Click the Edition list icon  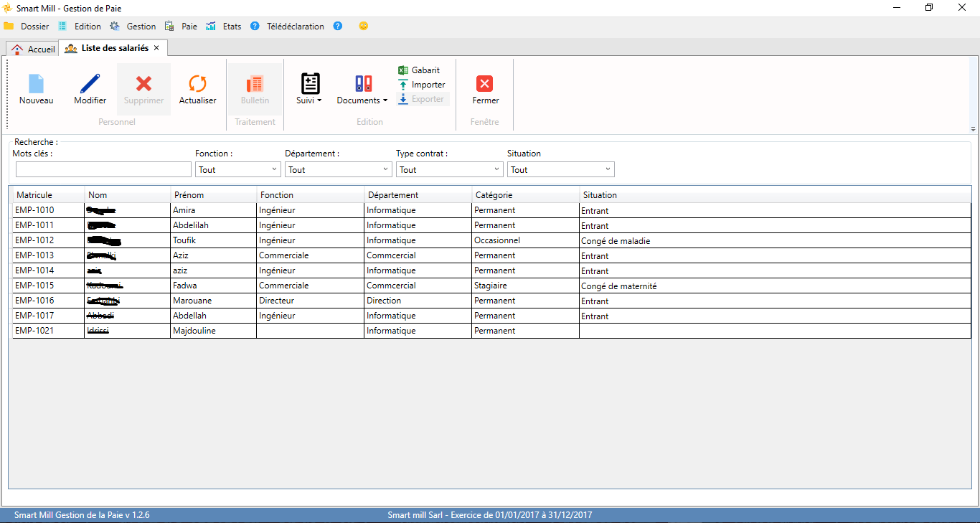62,26
